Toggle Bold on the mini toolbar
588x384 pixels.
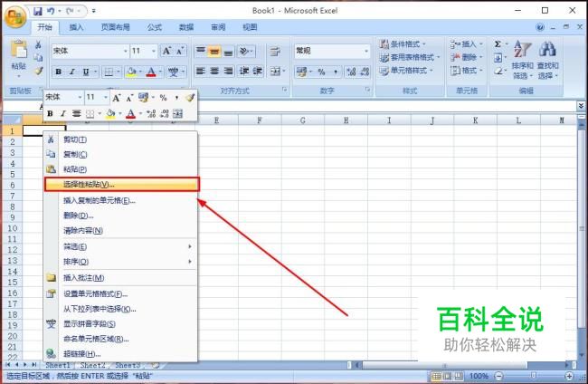coord(50,113)
